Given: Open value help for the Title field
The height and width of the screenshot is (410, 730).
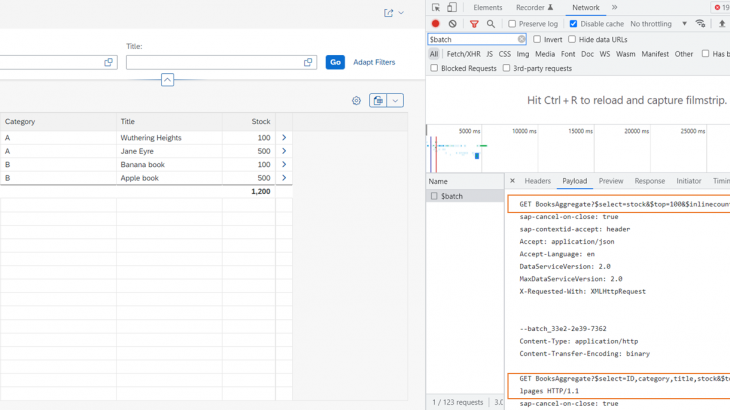Looking at the screenshot, I should [308, 62].
